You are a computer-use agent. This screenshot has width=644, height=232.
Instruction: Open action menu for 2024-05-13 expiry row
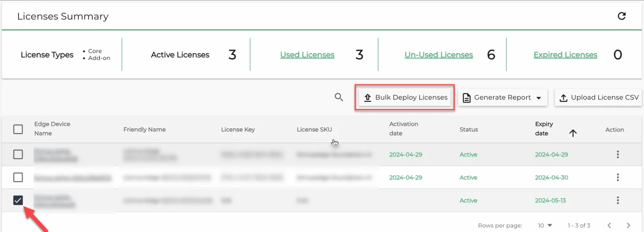(x=618, y=200)
